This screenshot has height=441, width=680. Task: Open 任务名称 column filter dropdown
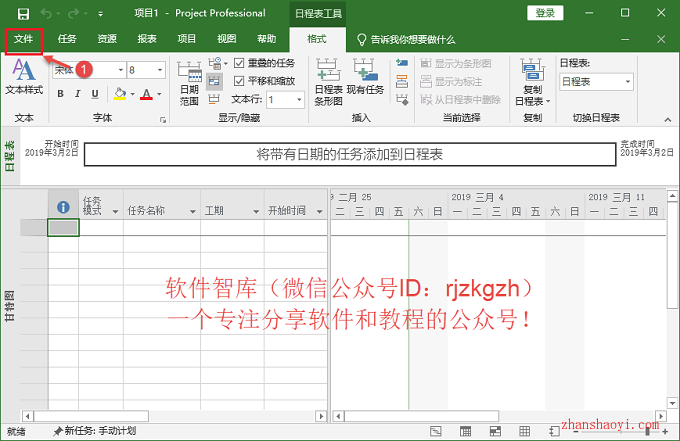(193, 212)
